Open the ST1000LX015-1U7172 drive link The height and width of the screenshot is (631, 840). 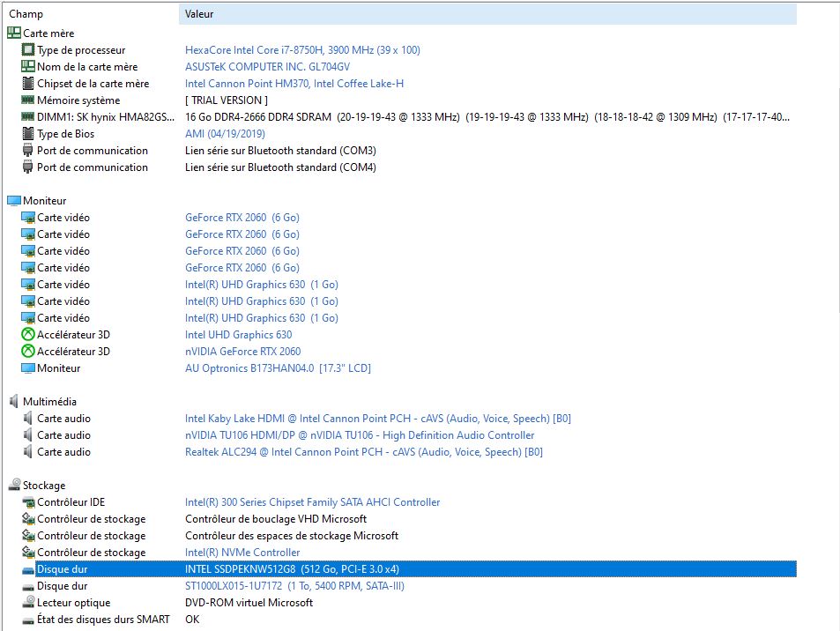point(294,585)
